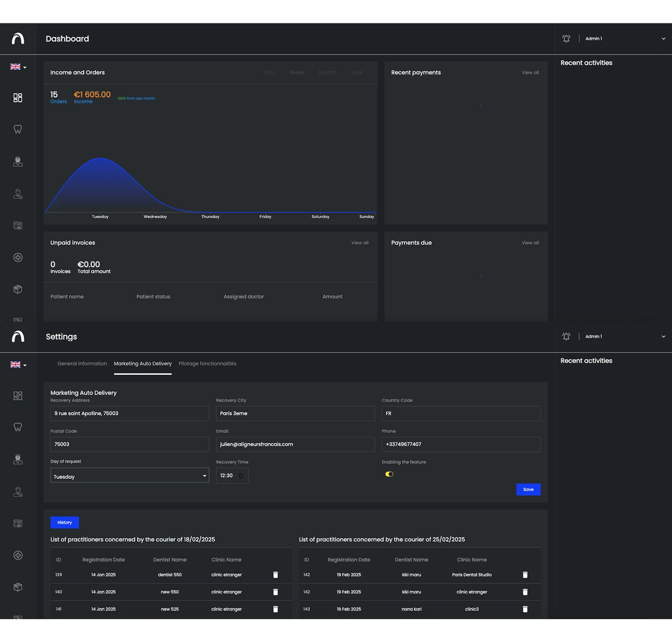672x643 pixels.
Task: Click View all in Recent payments
Action: tap(530, 73)
